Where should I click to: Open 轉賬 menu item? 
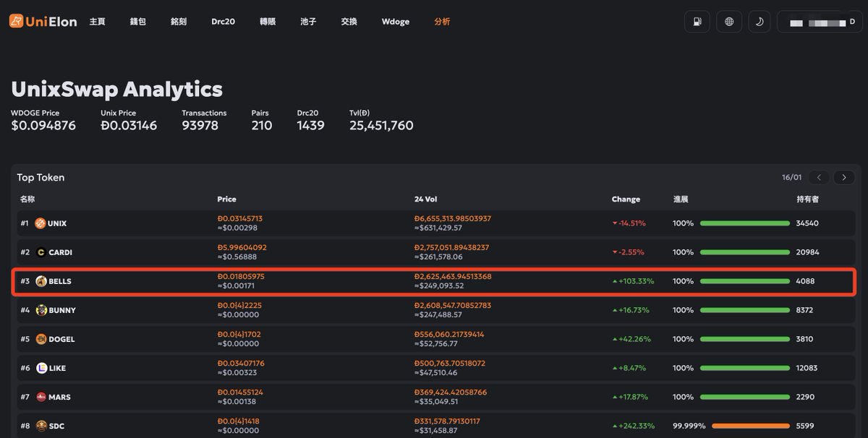pyautogui.click(x=268, y=22)
